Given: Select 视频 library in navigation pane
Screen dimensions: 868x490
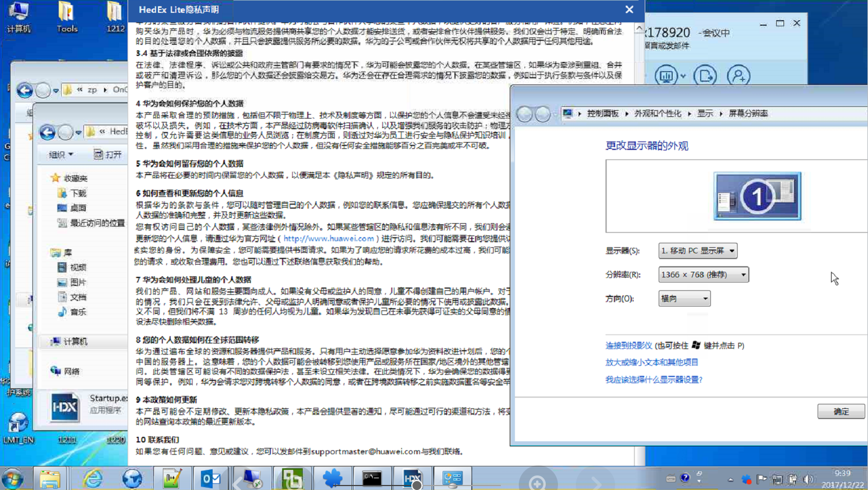Looking at the screenshot, I should [72, 267].
